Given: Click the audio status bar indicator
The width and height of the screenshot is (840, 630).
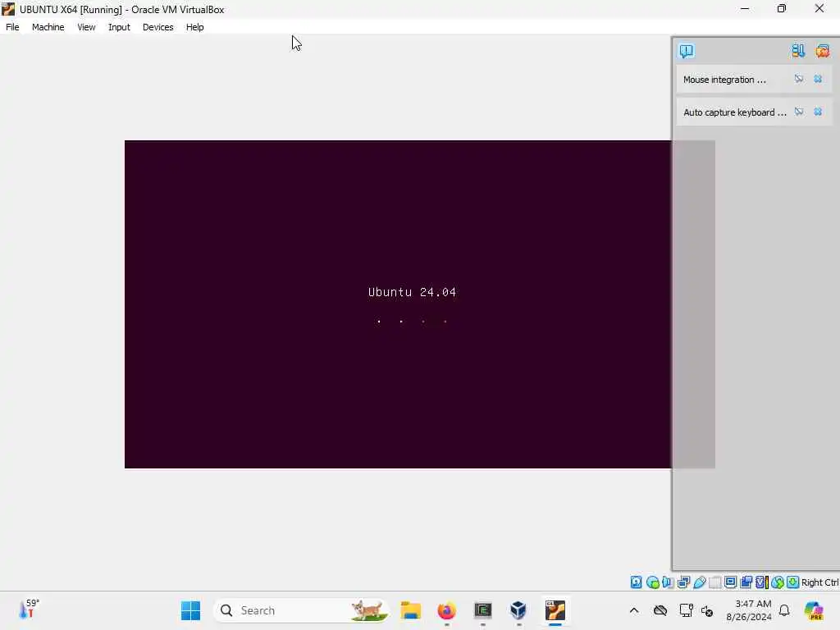Looking at the screenshot, I should click(668, 582).
